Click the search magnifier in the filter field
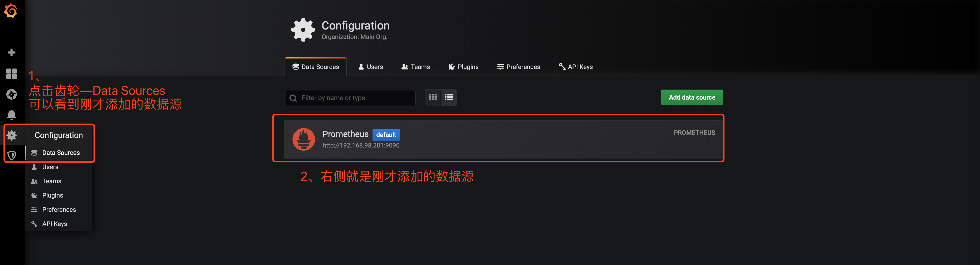This screenshot has height=265, width=980. [293, 98]
